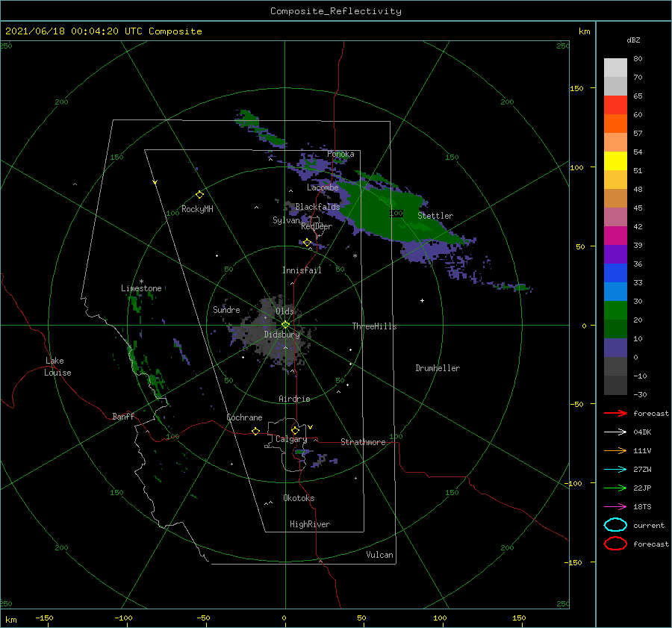Select the orange 111V arrow icon
The width and height of the screenshot is (672, 628).
pyautogui.click(x=615, y=450)
